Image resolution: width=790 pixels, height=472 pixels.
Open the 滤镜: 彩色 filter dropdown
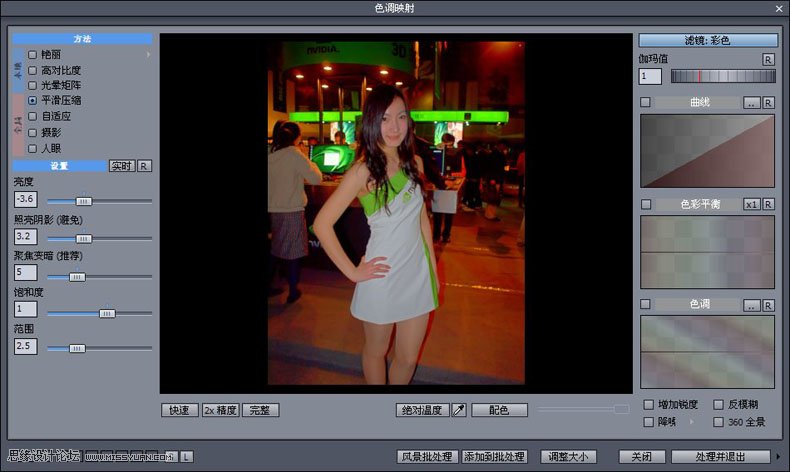708,40
